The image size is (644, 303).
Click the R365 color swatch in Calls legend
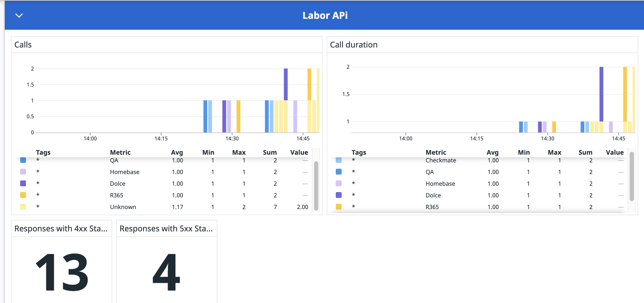23,195
